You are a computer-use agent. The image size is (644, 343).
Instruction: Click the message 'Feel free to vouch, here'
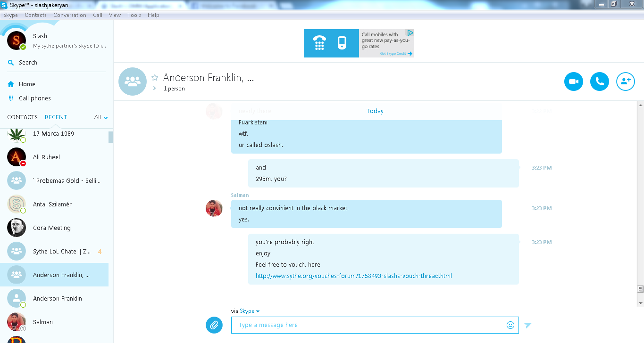(288, 265)
